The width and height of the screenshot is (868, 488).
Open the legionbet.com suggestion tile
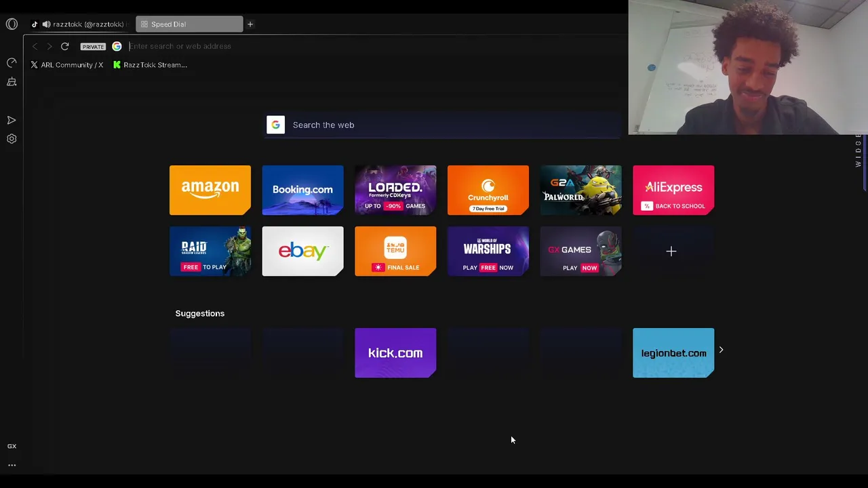coord(673,353)
